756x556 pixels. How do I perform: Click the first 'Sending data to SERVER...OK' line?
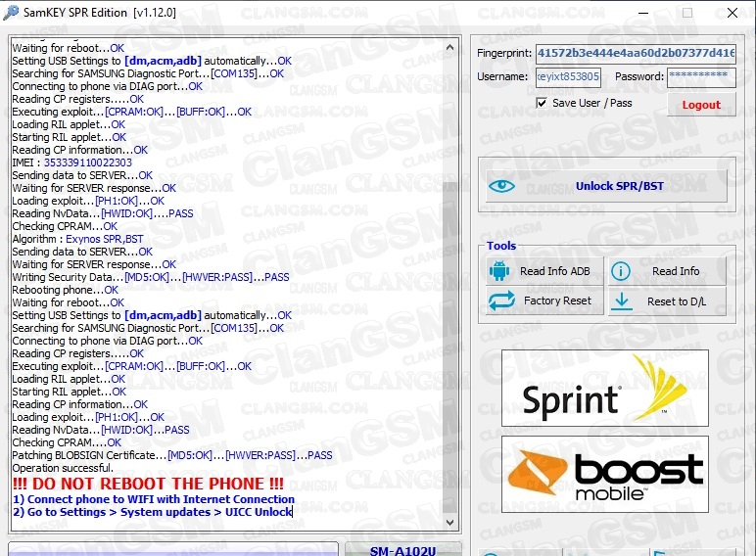(82, 175)
